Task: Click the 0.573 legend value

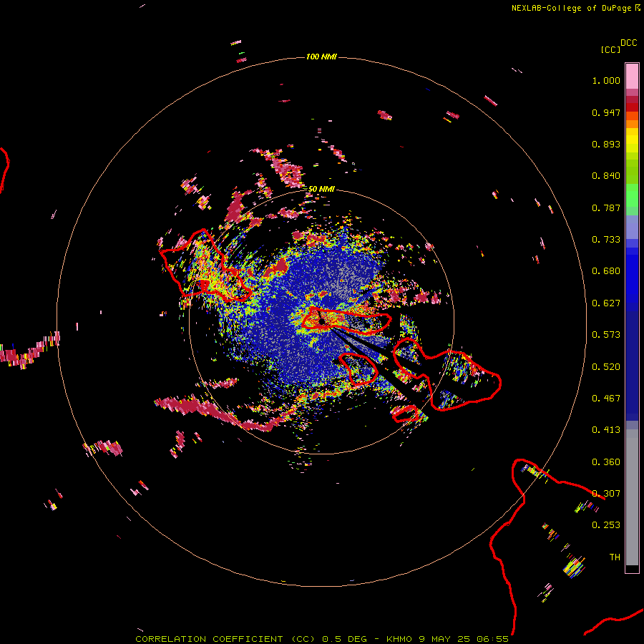Action: point(606,335)
